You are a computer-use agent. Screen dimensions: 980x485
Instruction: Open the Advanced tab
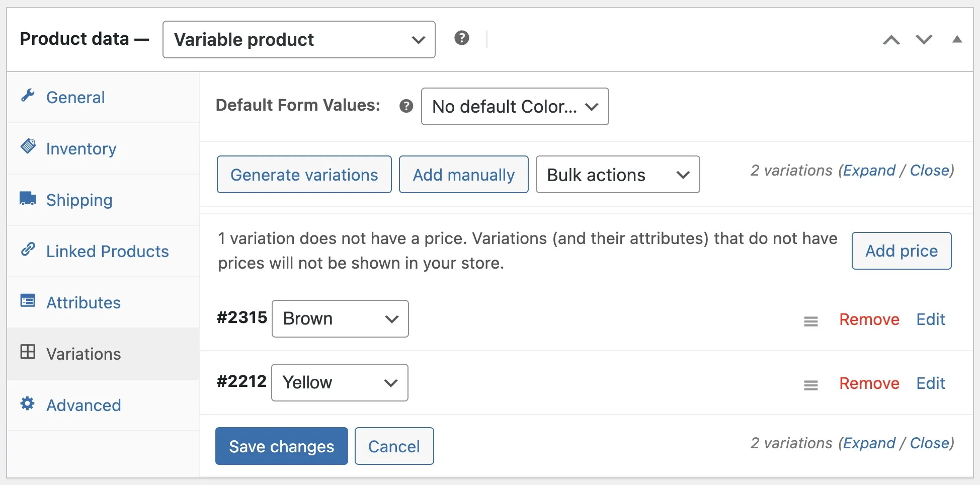point(103,405)
